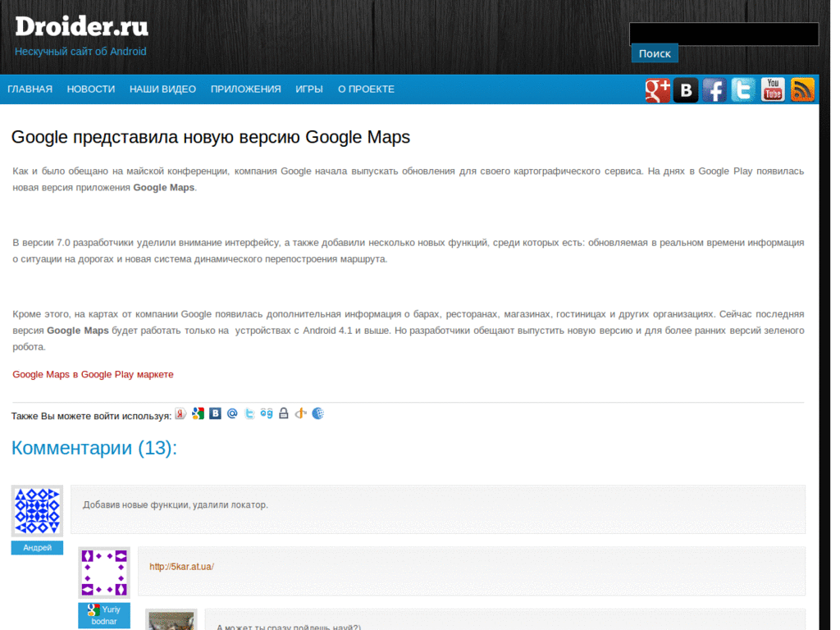Click Андрей's blue pattern avatar
Viewport: 840px width, 630px height.
click(x=37, y=511)
